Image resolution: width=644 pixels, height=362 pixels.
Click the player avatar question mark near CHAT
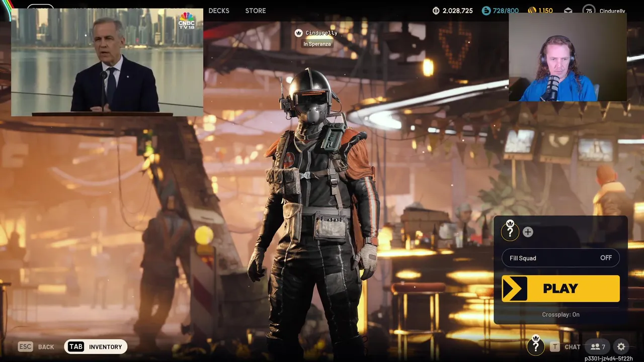click(535, 346)
